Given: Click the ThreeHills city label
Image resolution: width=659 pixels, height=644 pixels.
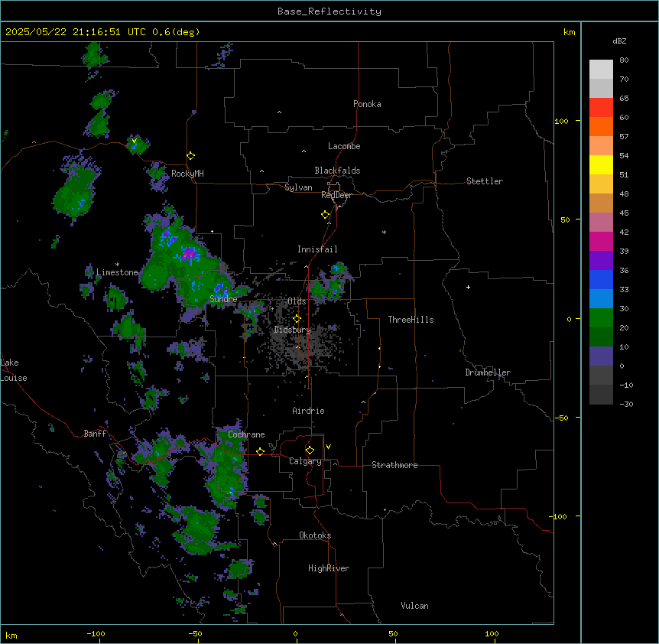Looking at the screenshot, I should (x=411, y=320).
